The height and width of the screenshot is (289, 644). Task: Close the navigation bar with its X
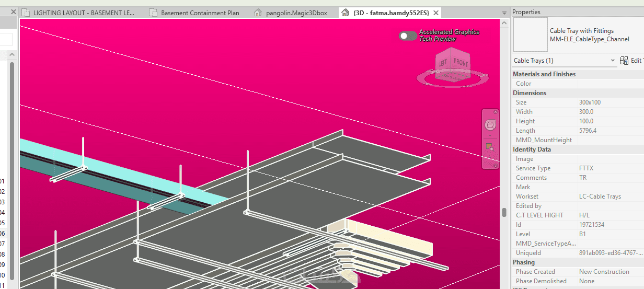496,112
